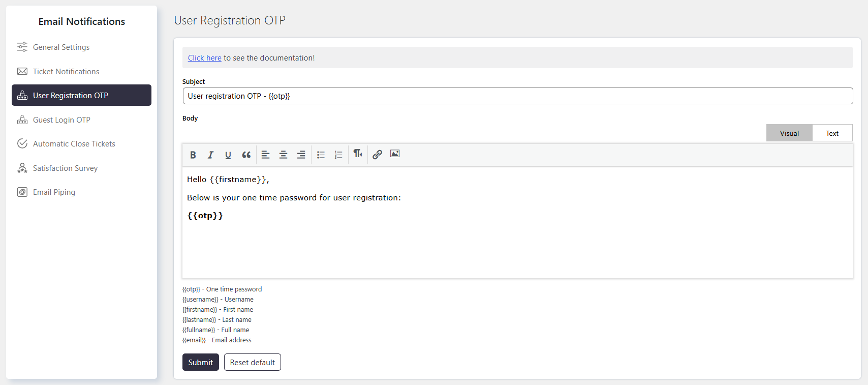Submit the email template form
The height and width of the screenshot is (385, 868).
point(201,362)
